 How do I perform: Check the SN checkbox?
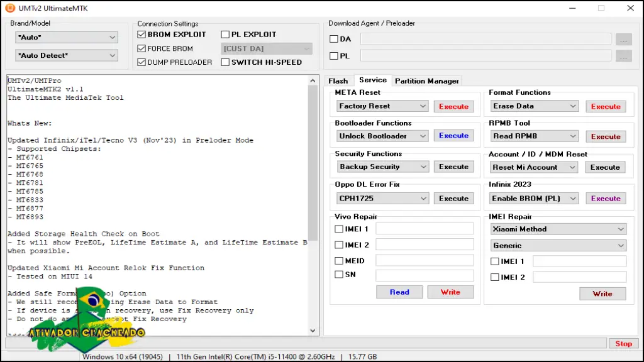click(x=339, y=275)
